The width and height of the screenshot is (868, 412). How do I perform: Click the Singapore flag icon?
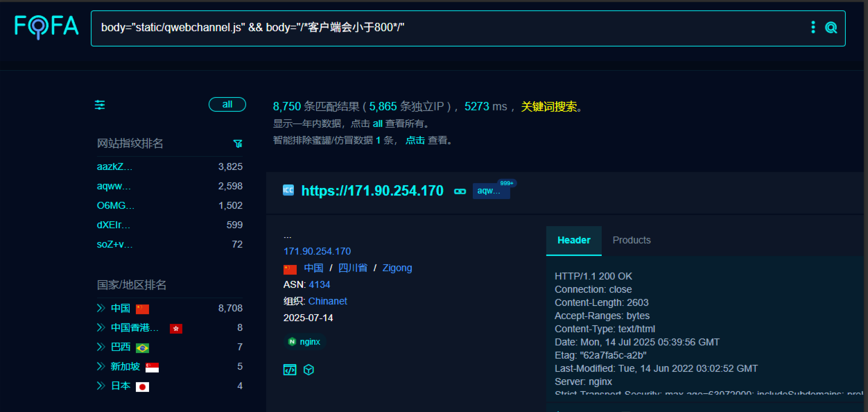point(152,367)
